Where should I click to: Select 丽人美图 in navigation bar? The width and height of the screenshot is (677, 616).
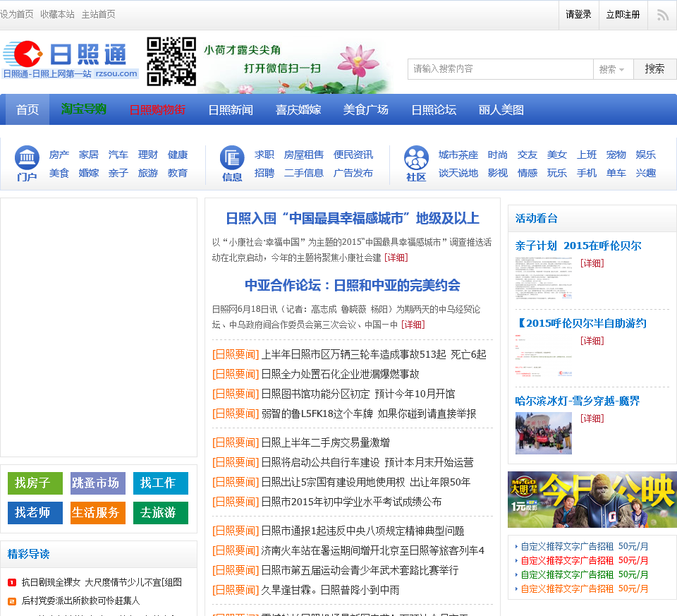pos(501,109)
